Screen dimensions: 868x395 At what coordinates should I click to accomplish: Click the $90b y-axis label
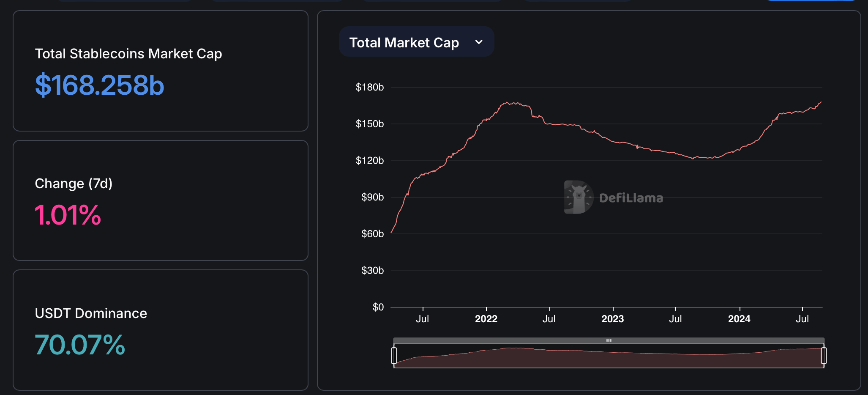pyautogui.click(x=372, y=197)
